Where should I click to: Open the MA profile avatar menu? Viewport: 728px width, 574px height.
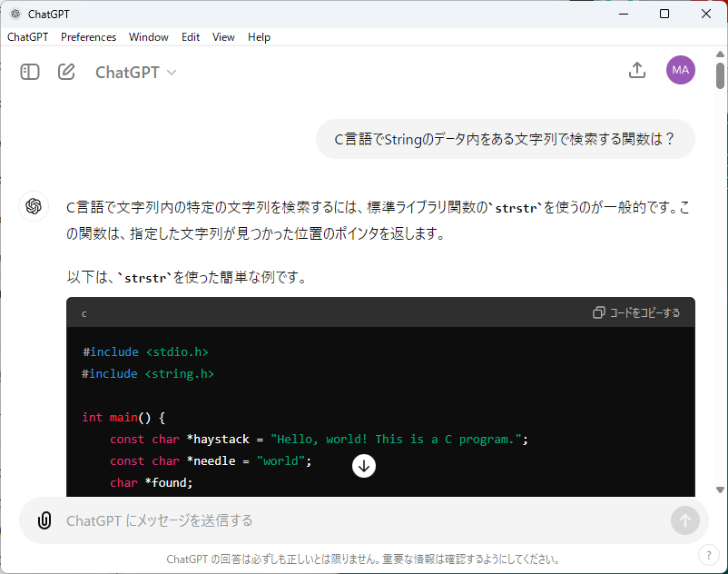pyautogui.click(x=681, y=70)
